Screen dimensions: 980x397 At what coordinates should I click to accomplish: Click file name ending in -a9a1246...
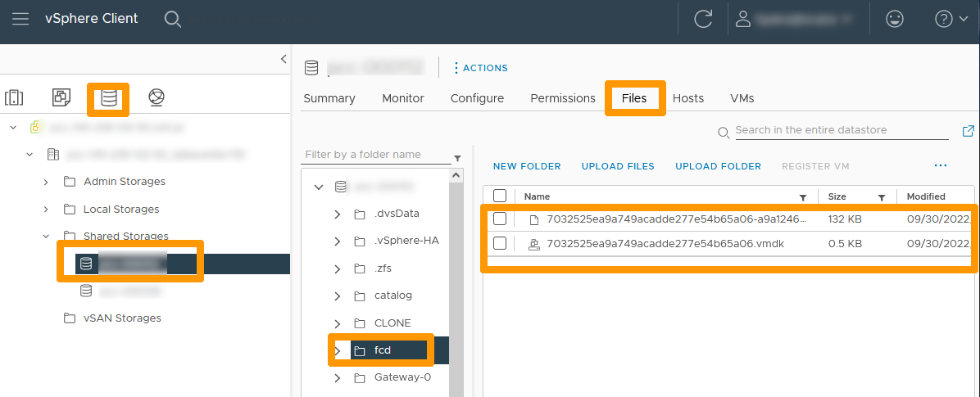(x=677, y=219)
